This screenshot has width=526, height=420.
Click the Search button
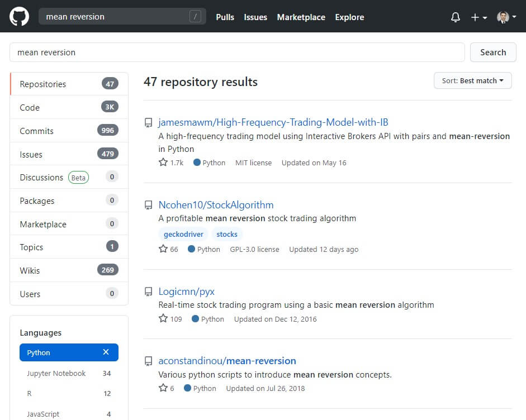(x=493, y=52)
